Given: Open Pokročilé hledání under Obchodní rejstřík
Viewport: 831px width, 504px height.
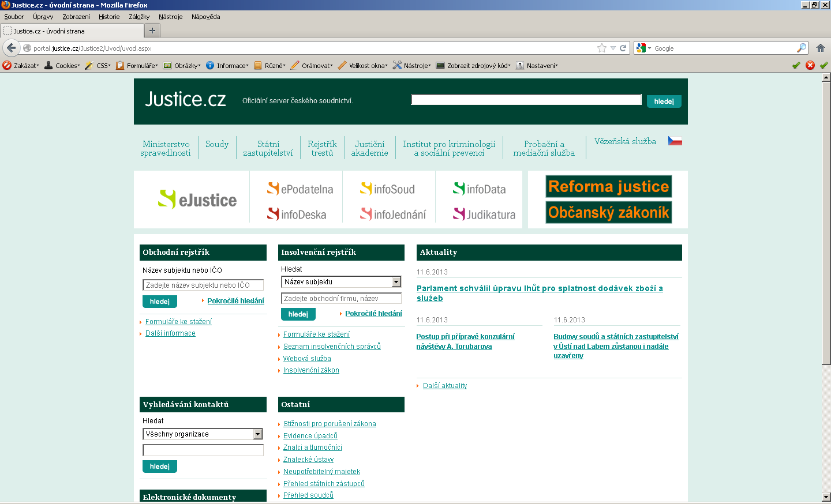Looking at the screenshot, I should point(235,301).
